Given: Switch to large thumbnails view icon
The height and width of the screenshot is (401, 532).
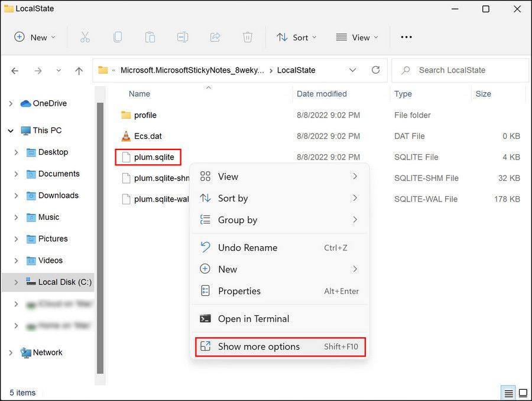Looking at the screenshot, I should (523, 393).
